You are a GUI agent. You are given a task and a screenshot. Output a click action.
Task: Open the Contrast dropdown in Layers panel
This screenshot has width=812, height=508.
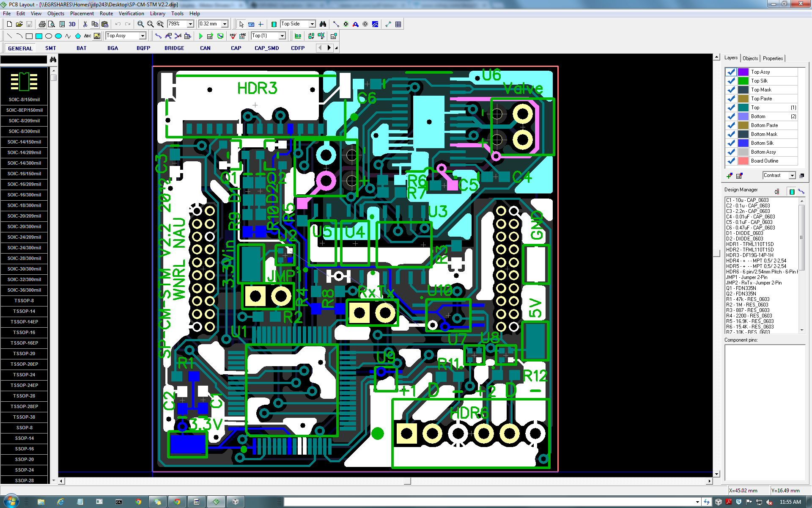point(792,175)
